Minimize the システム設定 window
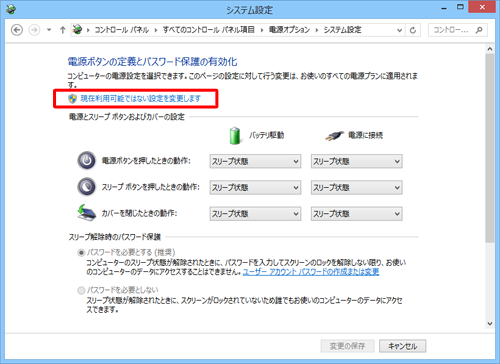500x364 pixels. pyautogui.click(x=444, y=8)
